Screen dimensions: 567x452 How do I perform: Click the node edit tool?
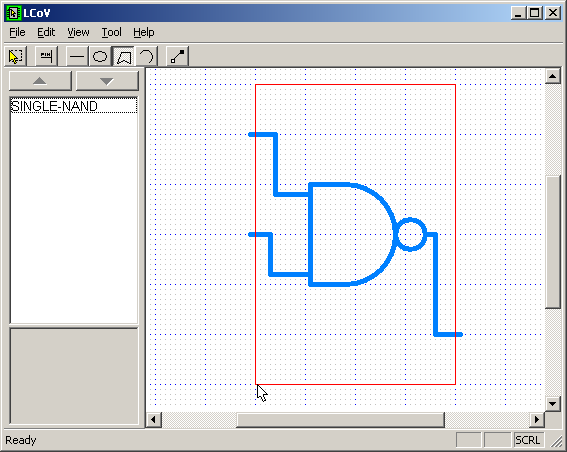point(178,56)
